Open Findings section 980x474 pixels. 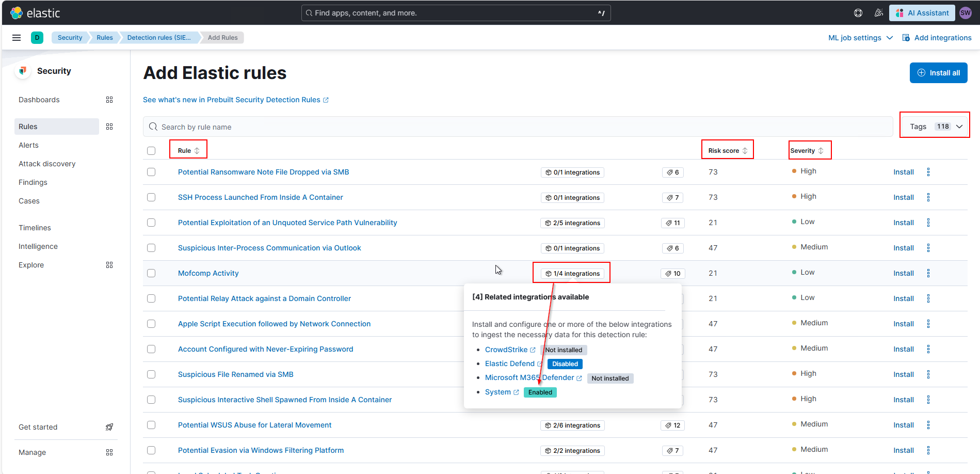point(33,182)
